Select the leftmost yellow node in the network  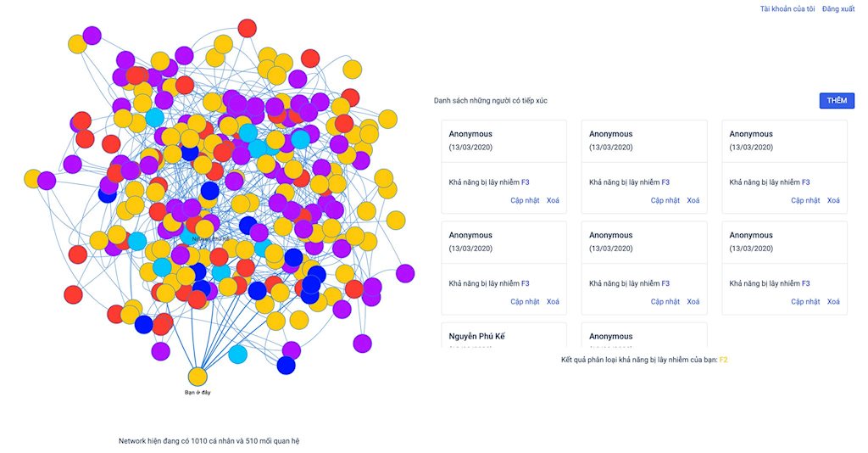(x=33, y=179)
